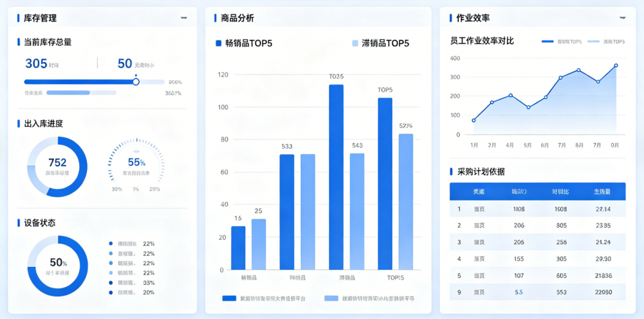Viewport: 644px width, 319px height.
Task: Open the 作业效率 panel dropdown arrow
Action: pos(623,18)
